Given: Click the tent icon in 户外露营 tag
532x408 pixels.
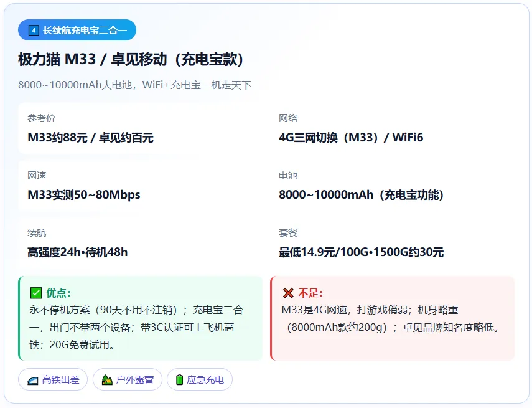Looking at the screenshot, I should pyautogui.click(x=107, y=379).
